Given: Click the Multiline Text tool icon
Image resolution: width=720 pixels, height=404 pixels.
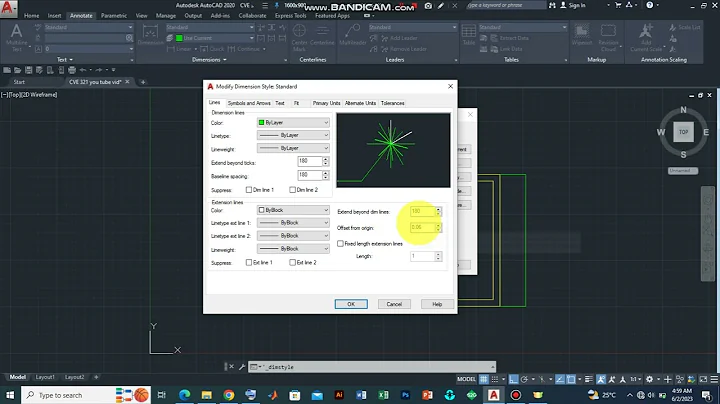Looking at the screenshot, I should pos(17,32).
